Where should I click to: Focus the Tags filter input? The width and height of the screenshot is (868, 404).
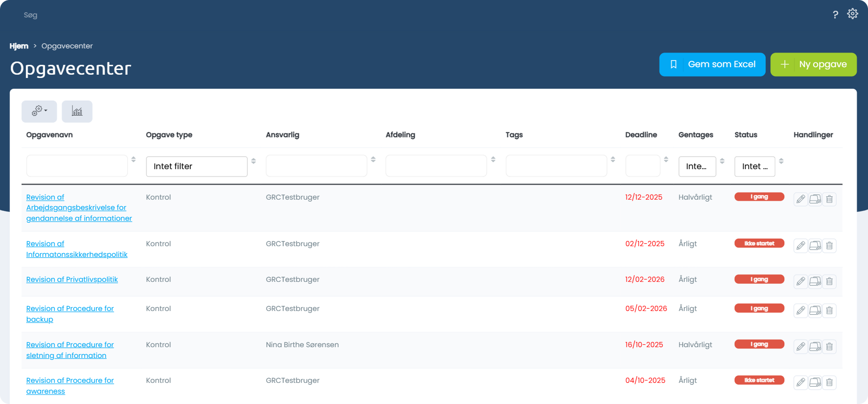click(557, 166)
